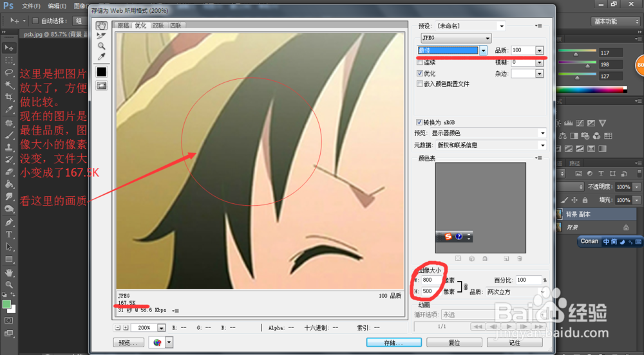Viewport: 644px width, 355px height.
Task: Select the Path Selection tool
Action: pos(8,247)
